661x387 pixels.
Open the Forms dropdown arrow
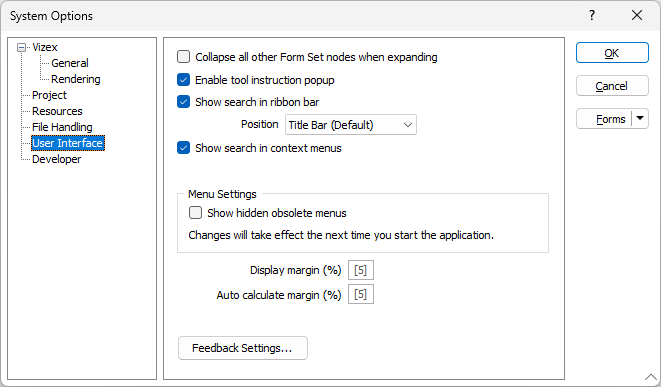(640, 119)
